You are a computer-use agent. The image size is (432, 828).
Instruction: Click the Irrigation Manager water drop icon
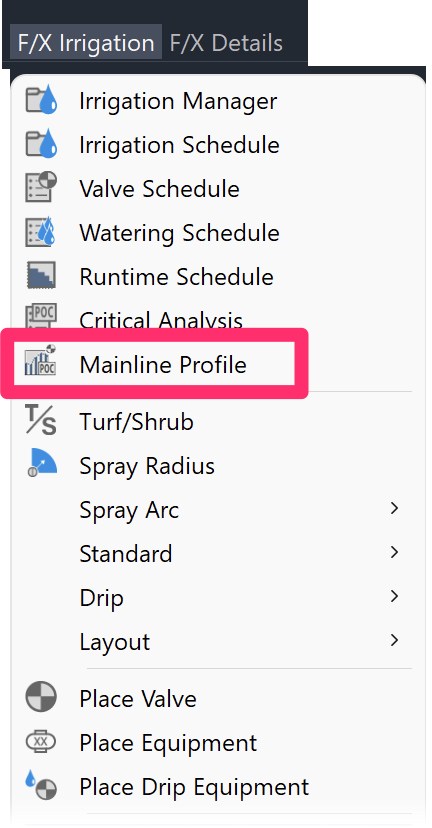tap(41, 101)
